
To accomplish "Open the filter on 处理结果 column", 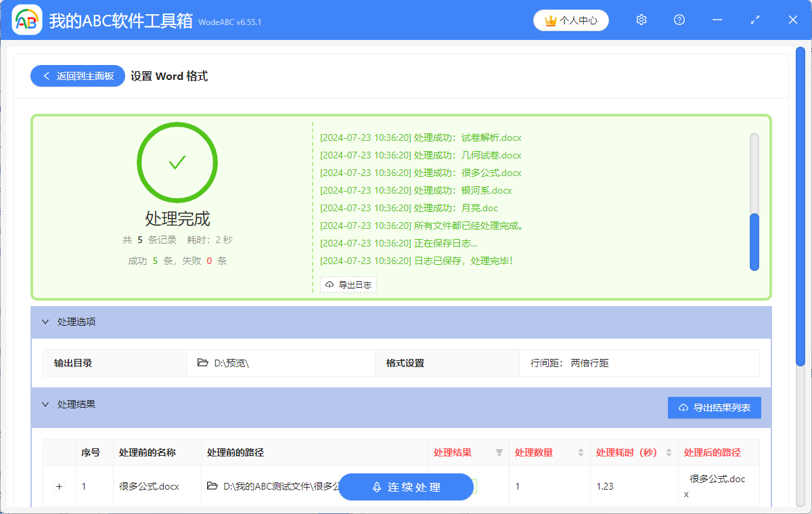I will click(x=499, y=452).
